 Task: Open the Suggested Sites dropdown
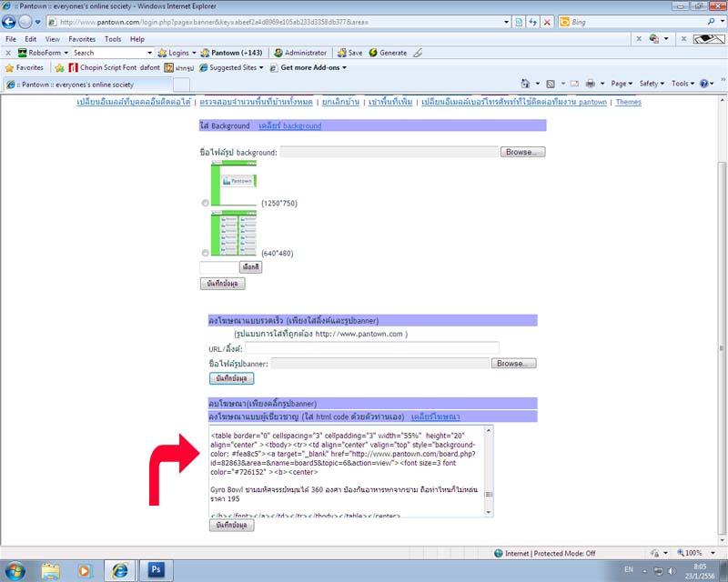click(x=231, y=68)
